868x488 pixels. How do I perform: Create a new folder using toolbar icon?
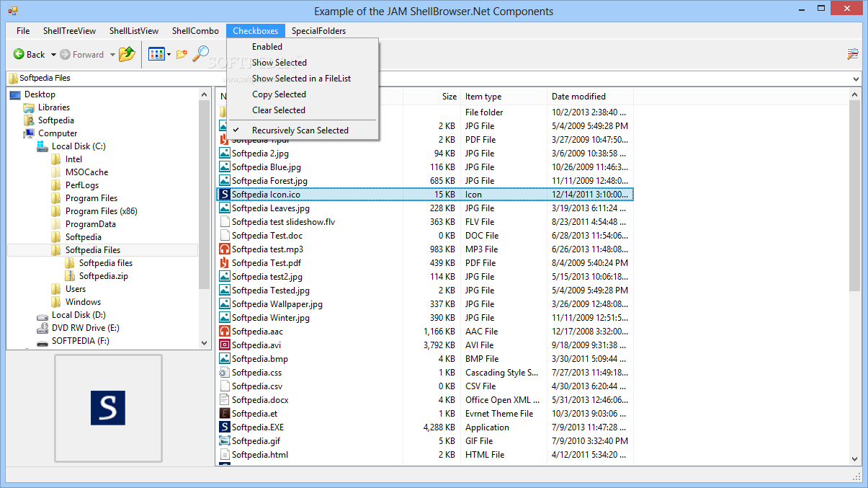182,54
